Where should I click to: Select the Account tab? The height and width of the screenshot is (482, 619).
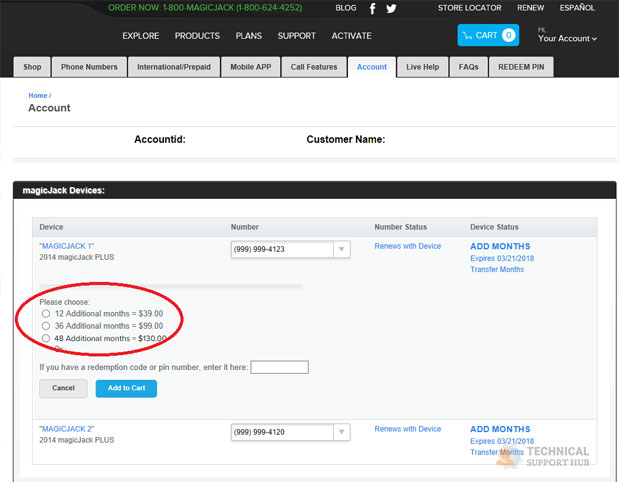(371, 67)
